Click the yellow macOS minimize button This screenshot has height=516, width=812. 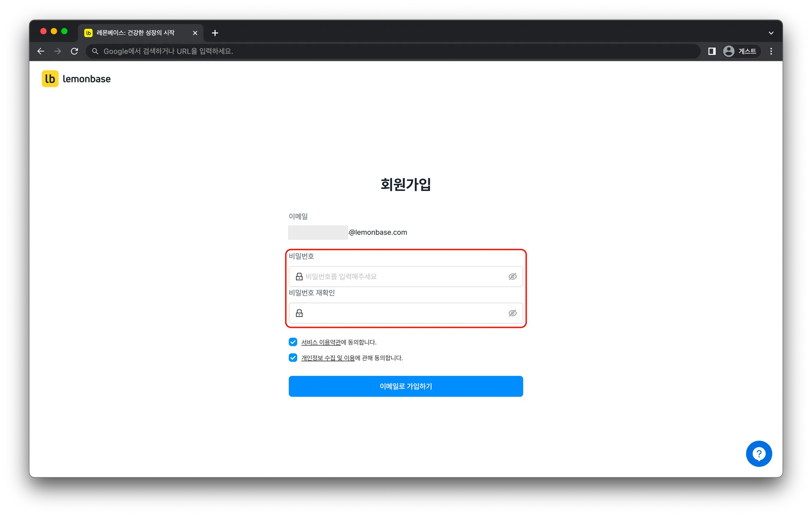point(54,31)
